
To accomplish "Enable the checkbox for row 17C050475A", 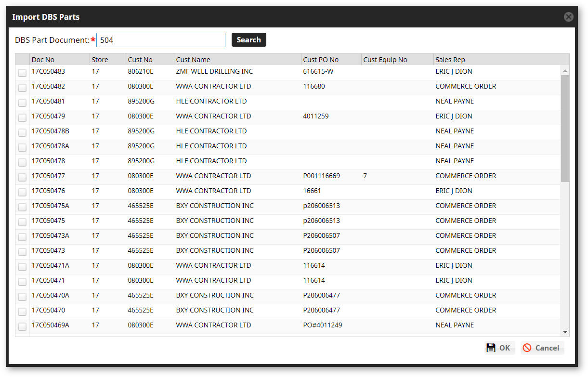I will click(22, 207).
